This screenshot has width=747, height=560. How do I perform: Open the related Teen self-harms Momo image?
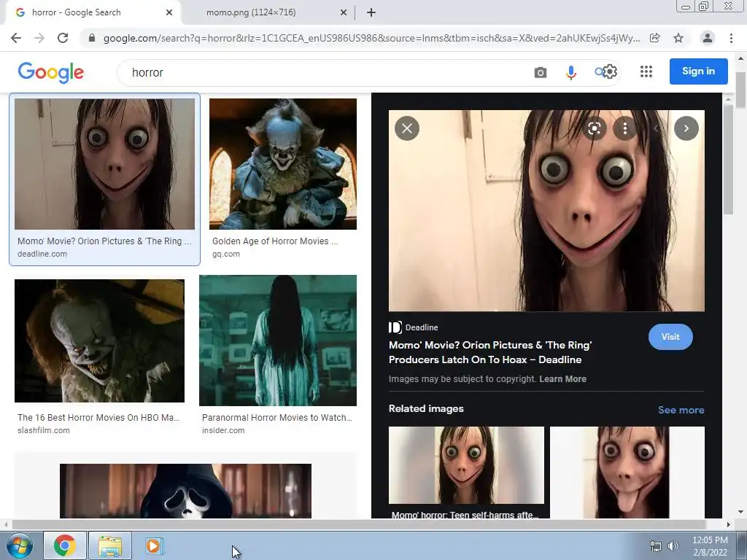(x=466, y=465)
